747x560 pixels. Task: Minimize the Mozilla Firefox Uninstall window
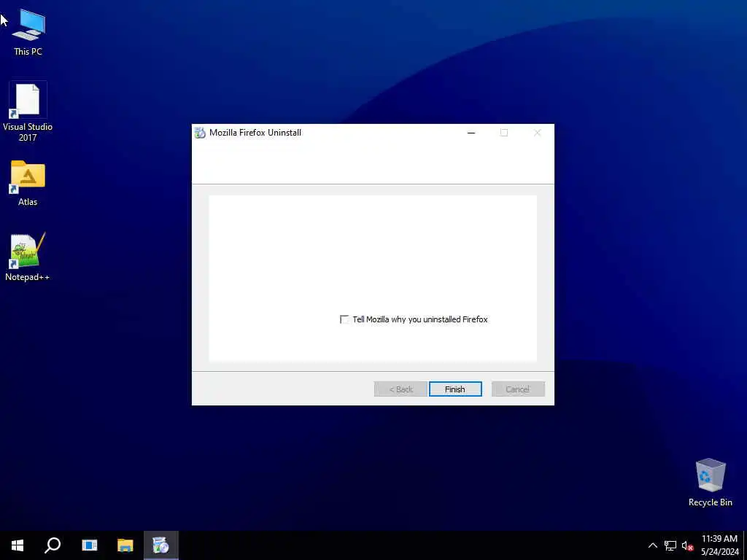(x=471, y=133)
